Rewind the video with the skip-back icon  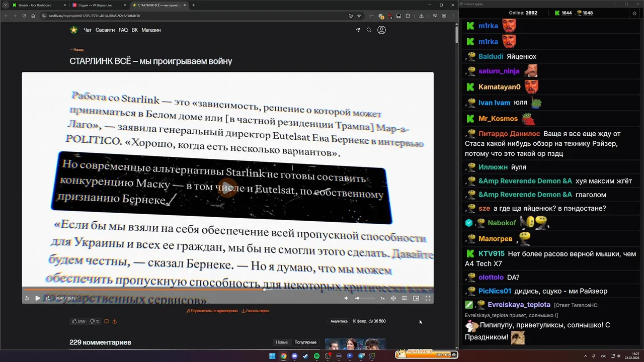pyautogui.click(x=27, y=298)
